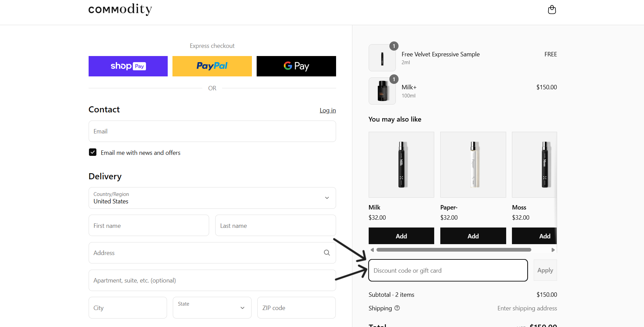Click the Log in link

point(327,110)
